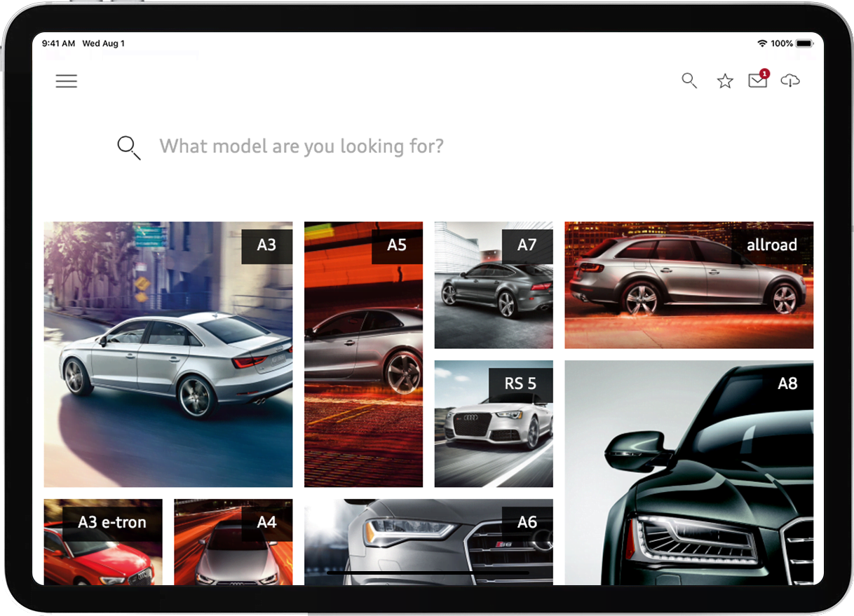854x616 pixels.
Task: Focus the 'What model are you looking for?' field
Action: (x=301, y=146)
